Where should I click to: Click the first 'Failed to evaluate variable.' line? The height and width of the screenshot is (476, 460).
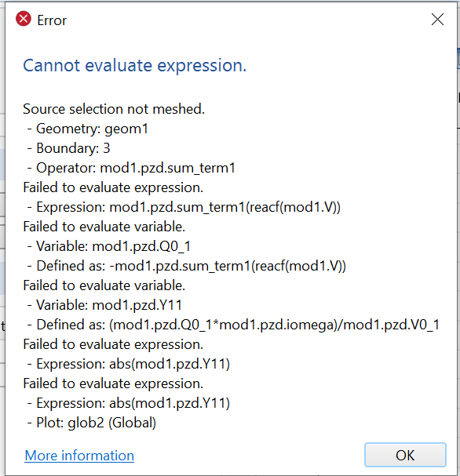(x=104, y=227)
